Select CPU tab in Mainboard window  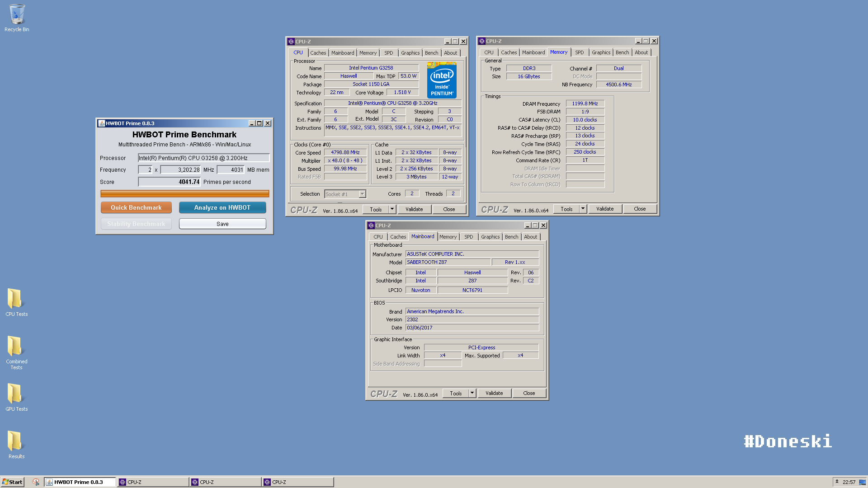[x=378, y=237]
